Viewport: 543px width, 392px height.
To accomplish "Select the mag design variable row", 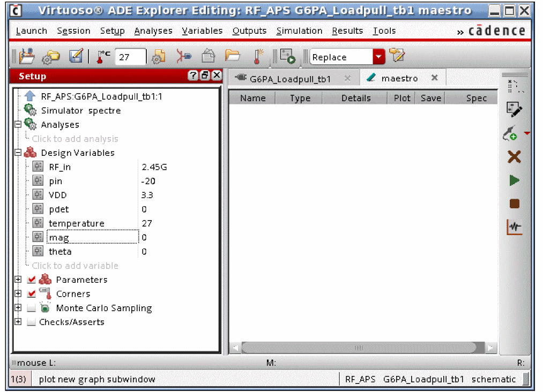I will pos(93,237).
